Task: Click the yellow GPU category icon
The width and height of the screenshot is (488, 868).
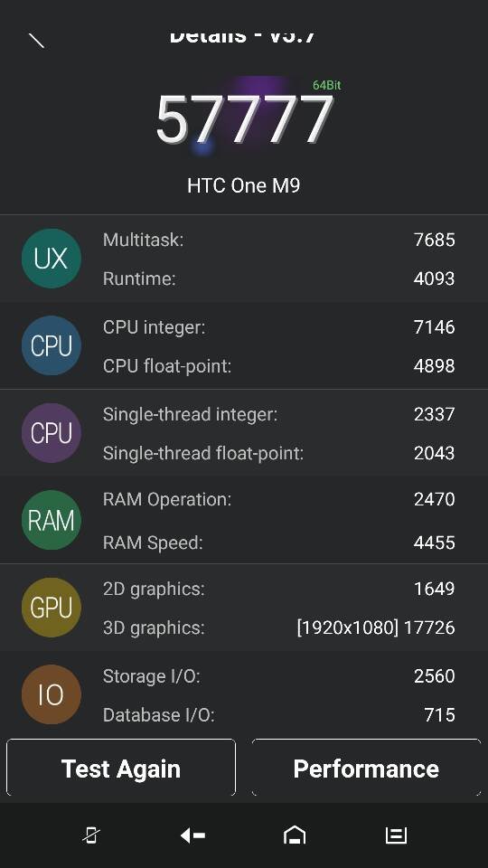Action: pos(51,608)
